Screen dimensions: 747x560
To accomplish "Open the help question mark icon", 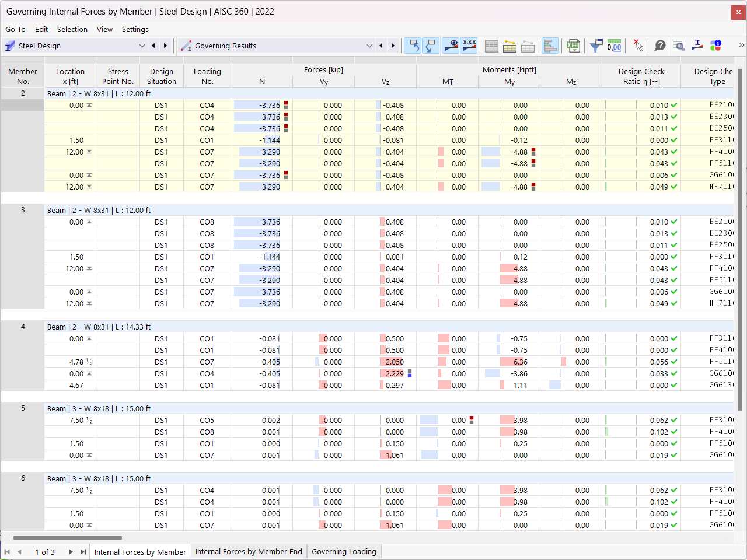I will pyautogui.click(x=659, y=45).
